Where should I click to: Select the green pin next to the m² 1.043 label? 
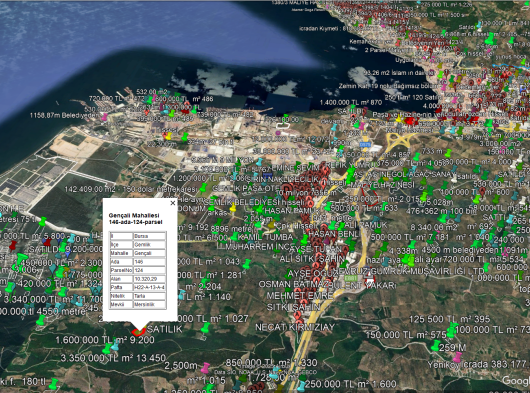[247, 264]
